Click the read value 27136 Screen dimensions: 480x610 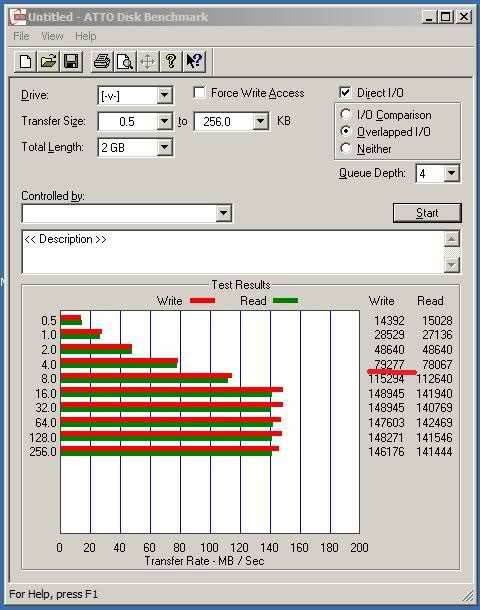(x=437, y=335)
